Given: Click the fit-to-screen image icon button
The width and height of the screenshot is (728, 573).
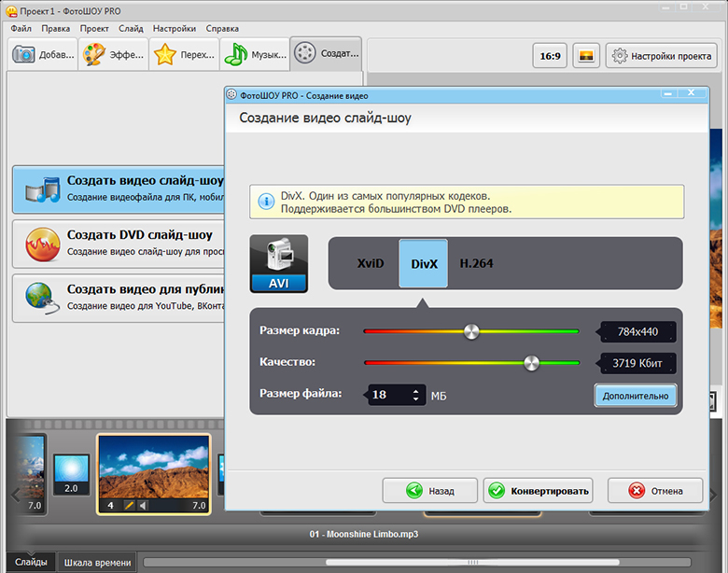Looking at the screenshot, I should [586, 56].
